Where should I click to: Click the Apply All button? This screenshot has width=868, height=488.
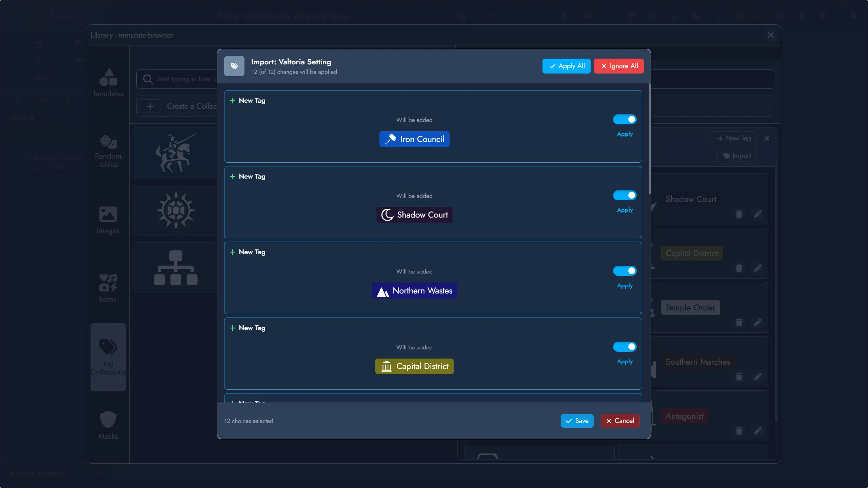[x=566, y=66]
